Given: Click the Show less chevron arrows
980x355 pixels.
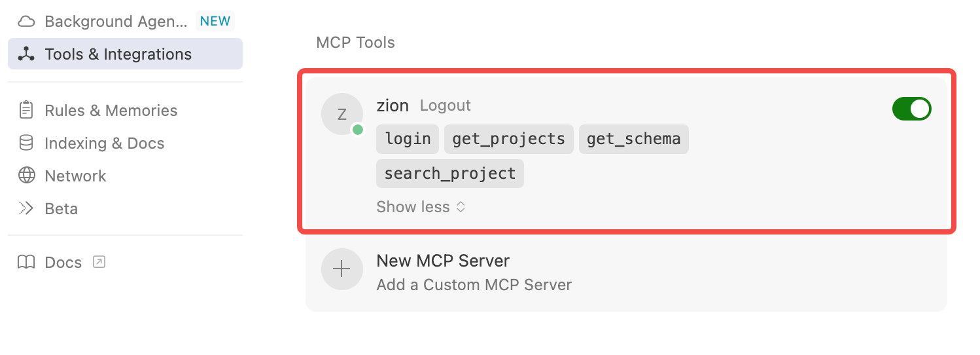Looking at the screenshot, I should point(461,207).
